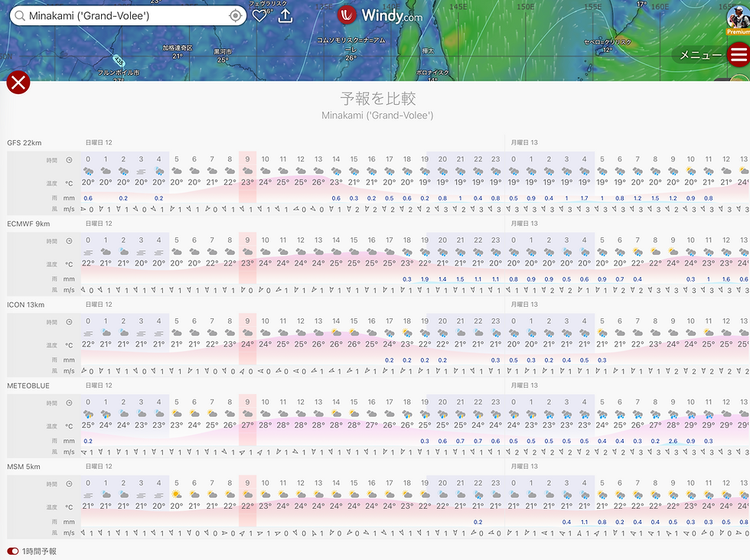This screenshot has width=750, height=560.
Task: Click 日曜日 12 date label in METEOBLUE section
Action: coord(99,386)
